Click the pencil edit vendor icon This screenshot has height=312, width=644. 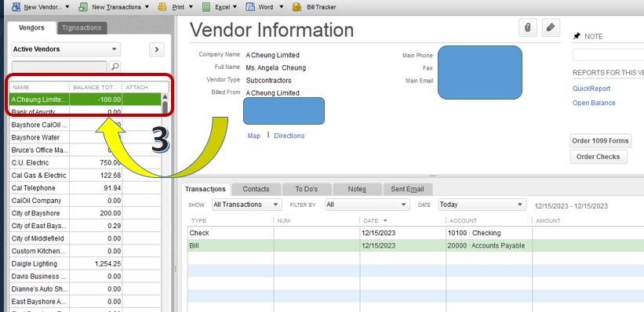[x=551, y=27]
